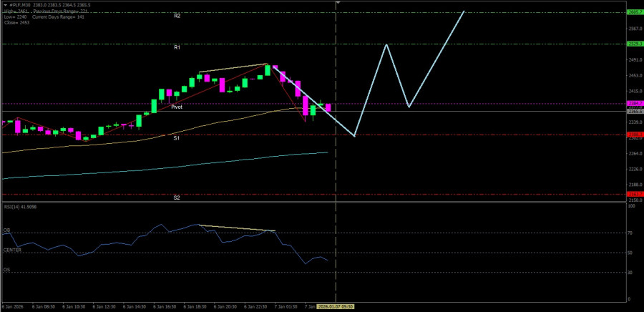Click the green 2605.7 price tag

coord(634,12)
